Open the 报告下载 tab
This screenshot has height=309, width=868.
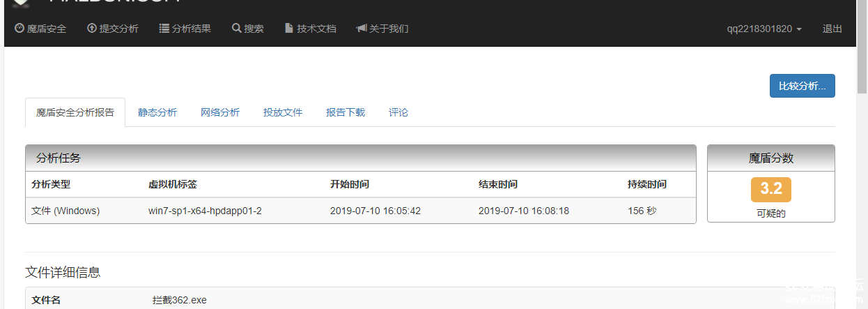tap(346, 112)
